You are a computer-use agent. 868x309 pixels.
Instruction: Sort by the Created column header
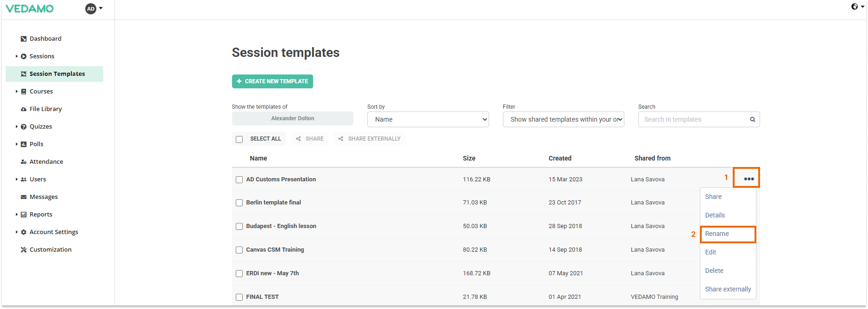point(560,158)
